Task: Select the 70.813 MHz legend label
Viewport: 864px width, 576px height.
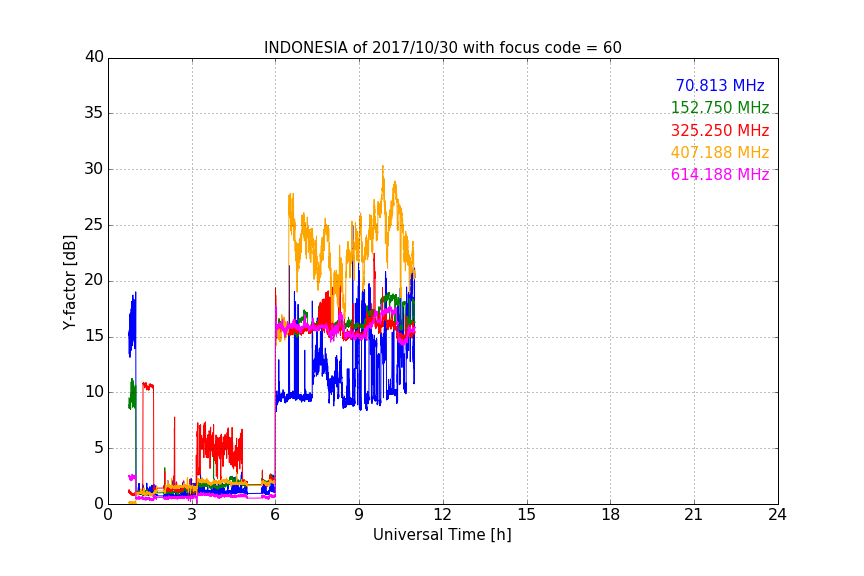Action: pos(720,86)
